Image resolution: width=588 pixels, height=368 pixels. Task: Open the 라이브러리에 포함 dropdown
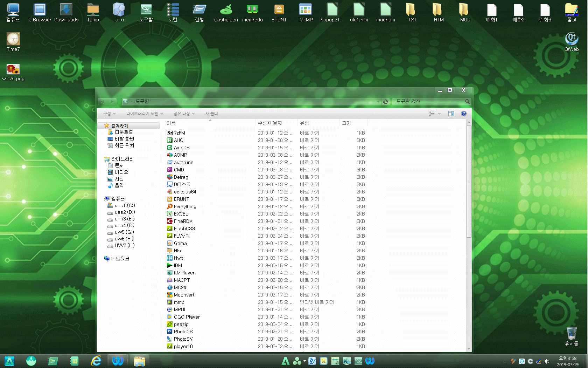pyautogui.click(x=145, y=114)
